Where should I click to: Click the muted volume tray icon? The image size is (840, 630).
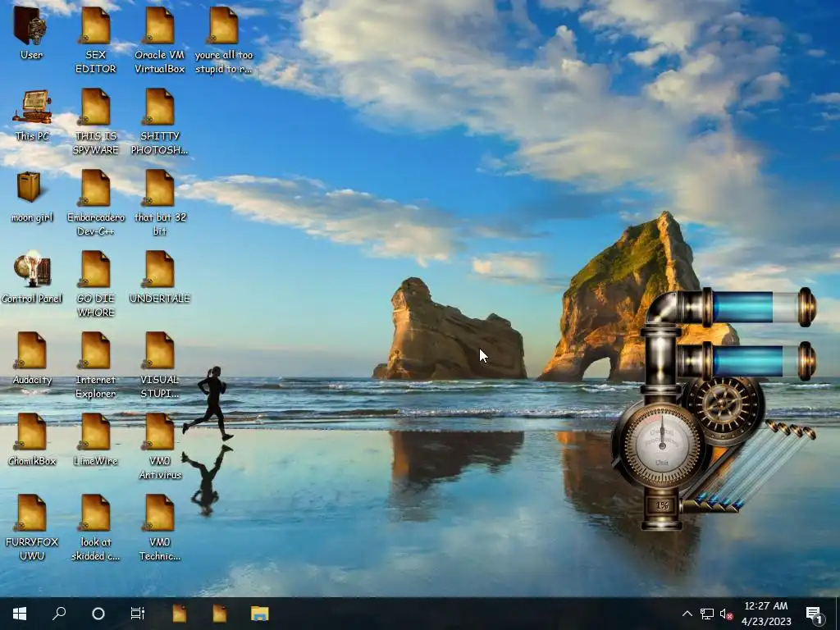[x=726, y=614]
